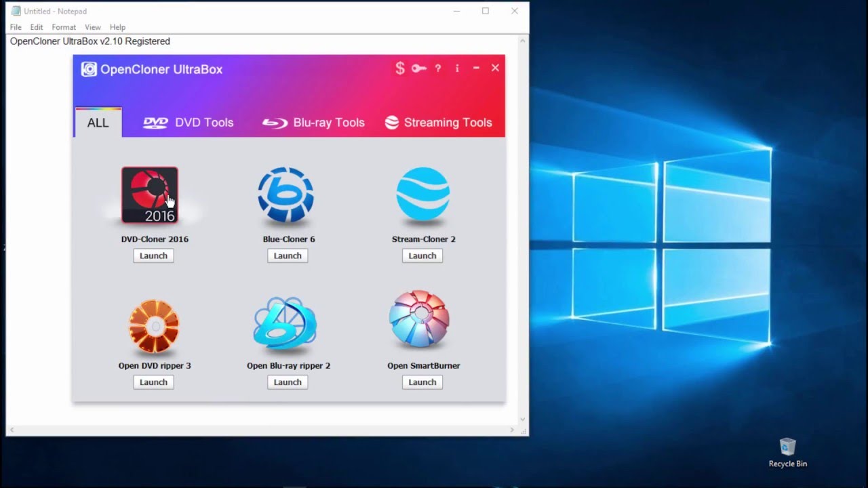Click the key registration icon

419,68
